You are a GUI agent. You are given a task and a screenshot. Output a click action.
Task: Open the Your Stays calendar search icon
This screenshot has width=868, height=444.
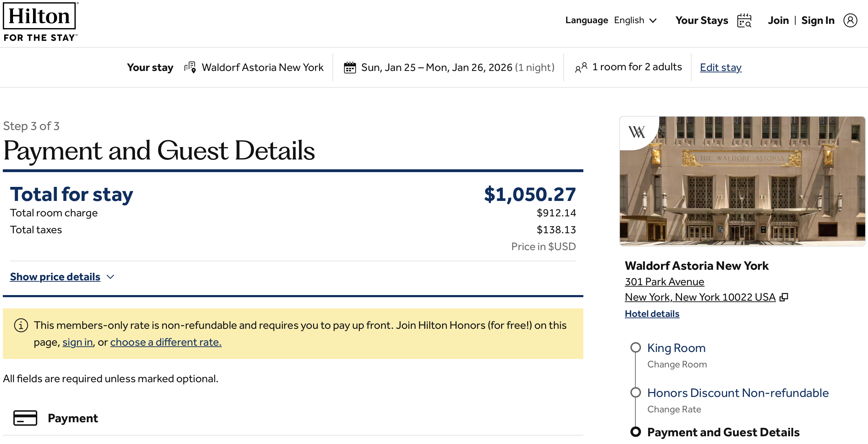[744, 20]
